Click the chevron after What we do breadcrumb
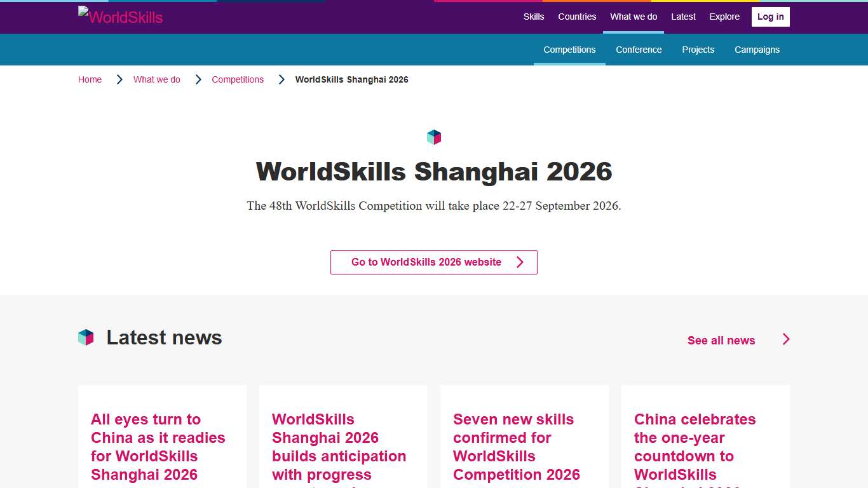 tap(198, 79)
